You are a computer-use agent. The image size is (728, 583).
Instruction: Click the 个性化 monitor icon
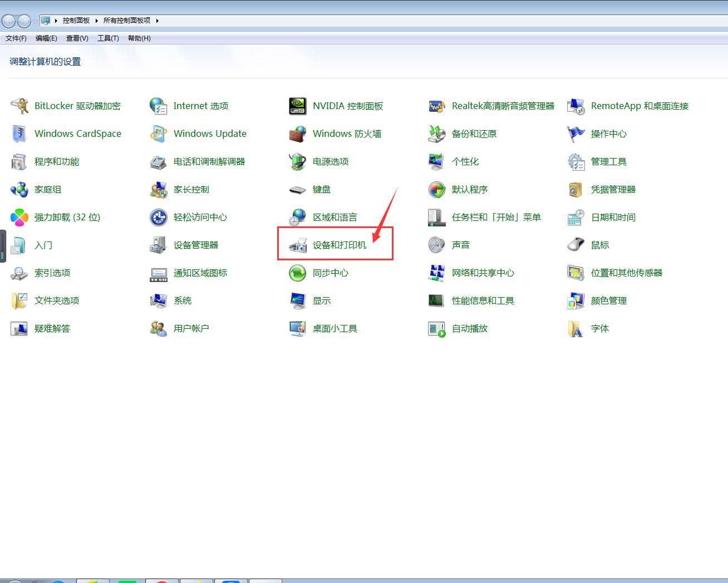(x=436, y=161)
